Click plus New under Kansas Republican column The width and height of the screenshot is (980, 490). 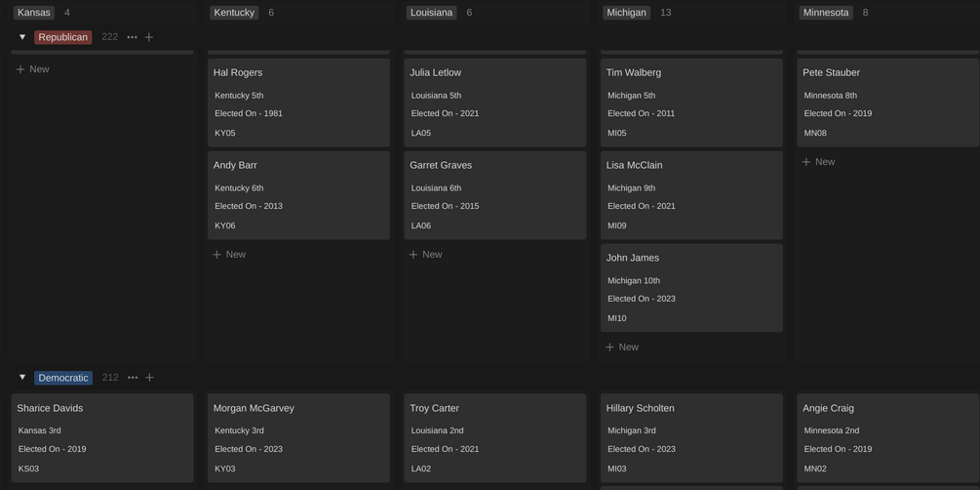tap(33, 69)
